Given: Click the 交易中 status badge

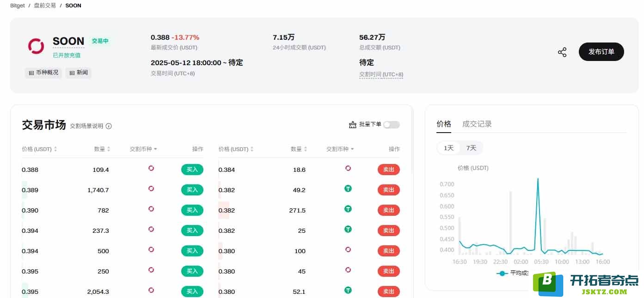Looking at the screenshot, I should coord(100,41).
